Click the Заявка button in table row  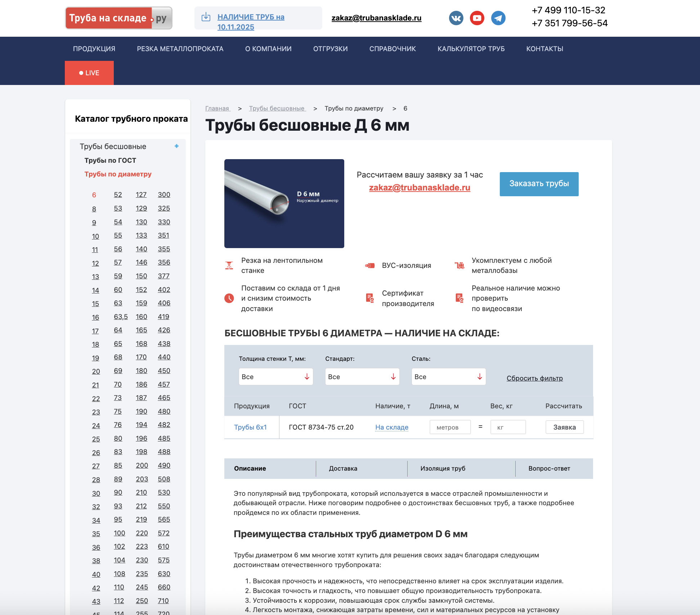click(x=564, y=427)
